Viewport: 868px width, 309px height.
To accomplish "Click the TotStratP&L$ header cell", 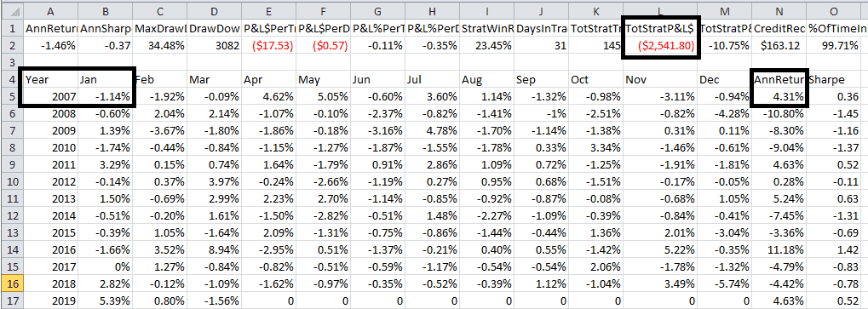I will pos(660,29).
